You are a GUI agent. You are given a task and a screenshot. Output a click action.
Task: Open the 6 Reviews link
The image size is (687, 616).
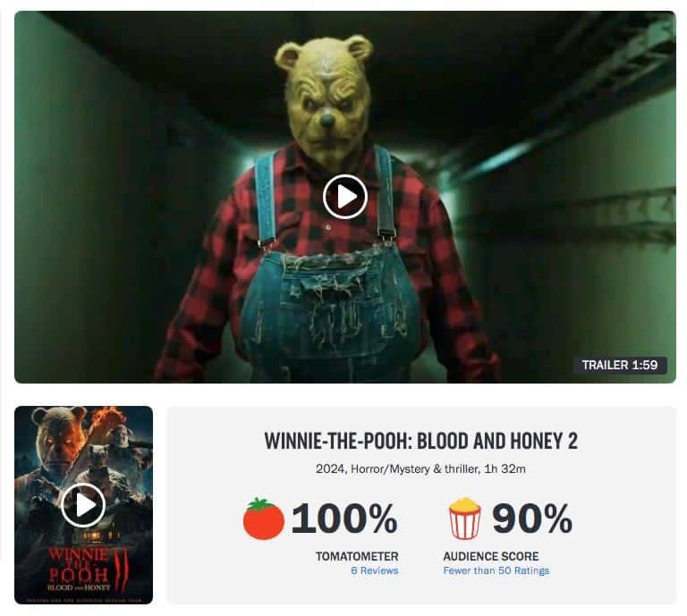click(x=375, y=570)
